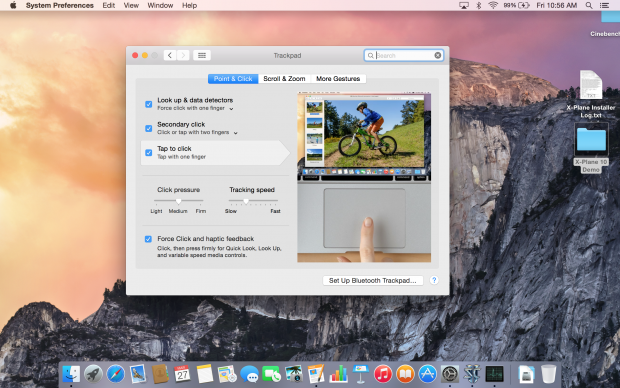Click the battery status indicator
The image size is (620, 388).
coord(517,5)
